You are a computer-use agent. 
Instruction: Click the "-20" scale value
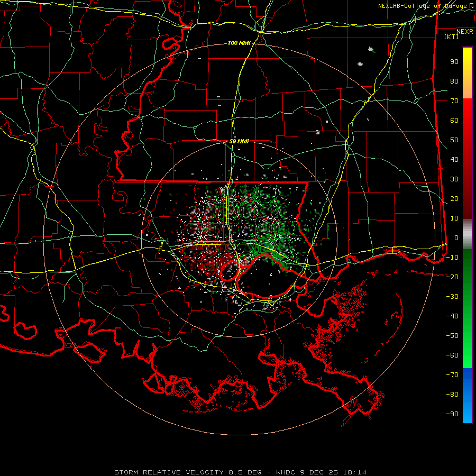coord(452,277)
